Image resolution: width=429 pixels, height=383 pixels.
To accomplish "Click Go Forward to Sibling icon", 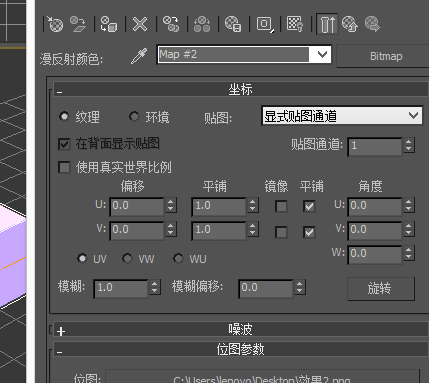I will pyautogui.click(x=372, y=24).
